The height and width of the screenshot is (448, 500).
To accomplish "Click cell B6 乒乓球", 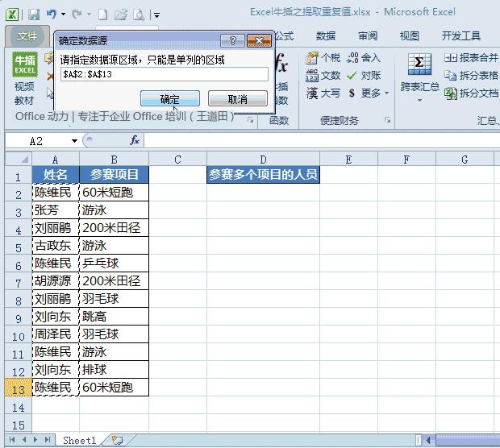I will click(x=115, y=263).
